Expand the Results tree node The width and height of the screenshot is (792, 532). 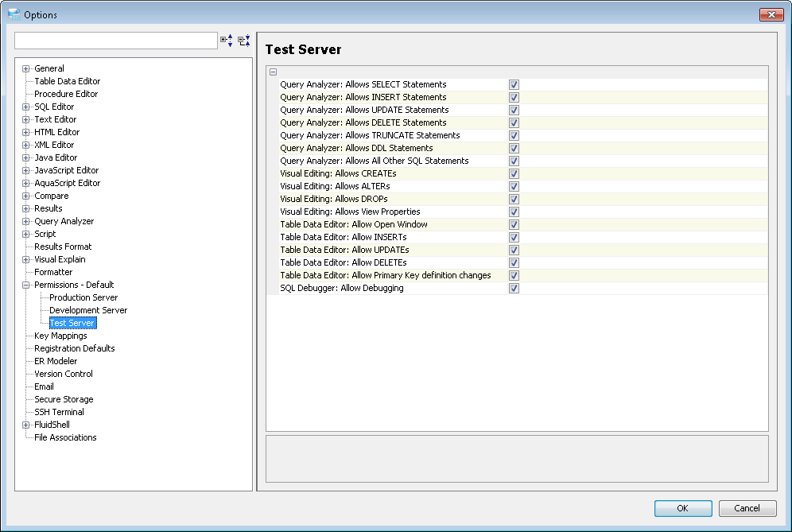click(x=25, y=208)
